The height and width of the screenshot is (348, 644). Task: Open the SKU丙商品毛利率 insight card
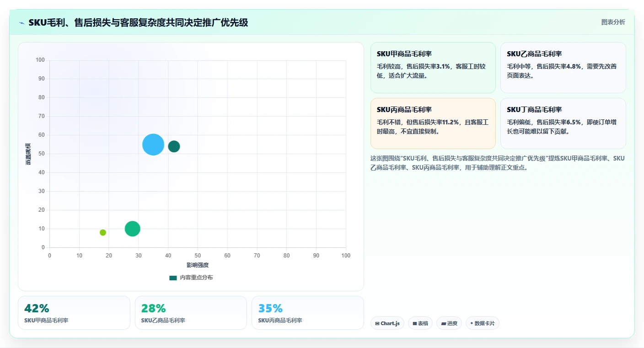click(433, 123)
